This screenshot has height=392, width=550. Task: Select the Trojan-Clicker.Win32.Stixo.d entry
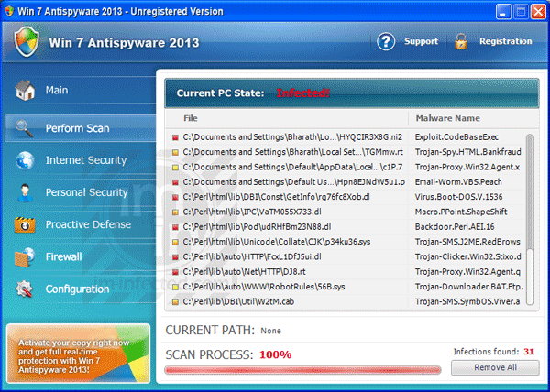pos(467,256)
